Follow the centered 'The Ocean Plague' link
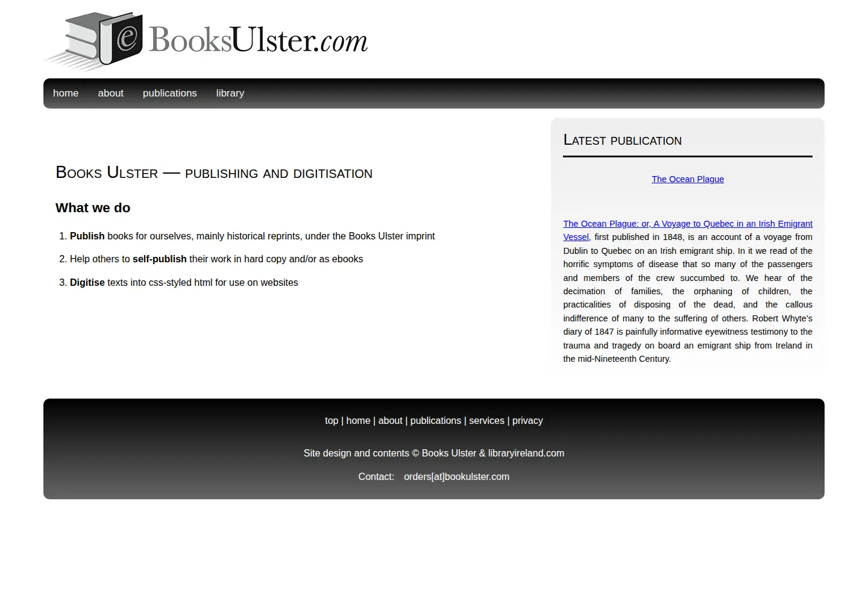Viewport: 868px width, 603px height. point(688,179)
